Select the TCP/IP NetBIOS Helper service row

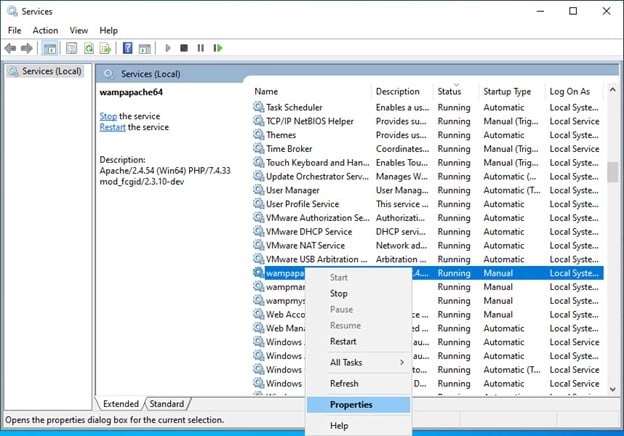click(x=428, y=121)
